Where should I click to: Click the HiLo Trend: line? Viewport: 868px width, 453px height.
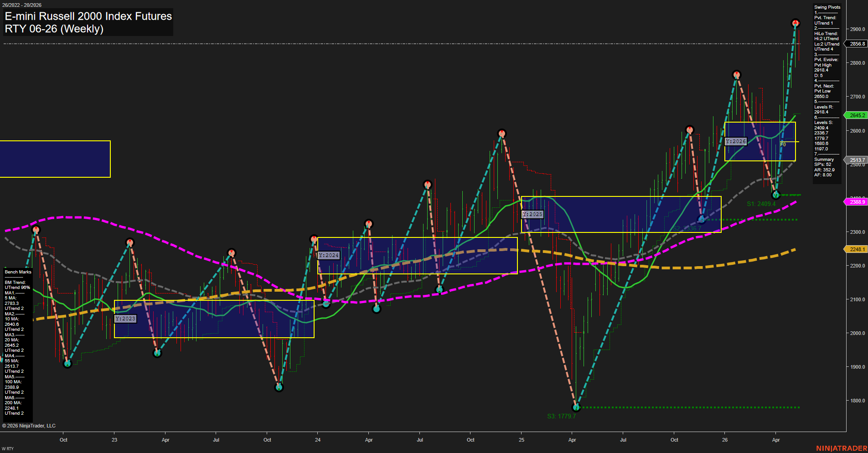pyautogui.click(x=826, y=33)
